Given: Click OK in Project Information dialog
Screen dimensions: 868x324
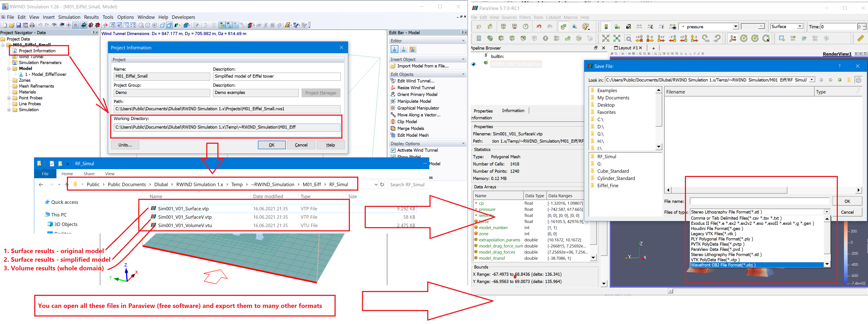Looking at the screenshot, I should pos(271,145).
